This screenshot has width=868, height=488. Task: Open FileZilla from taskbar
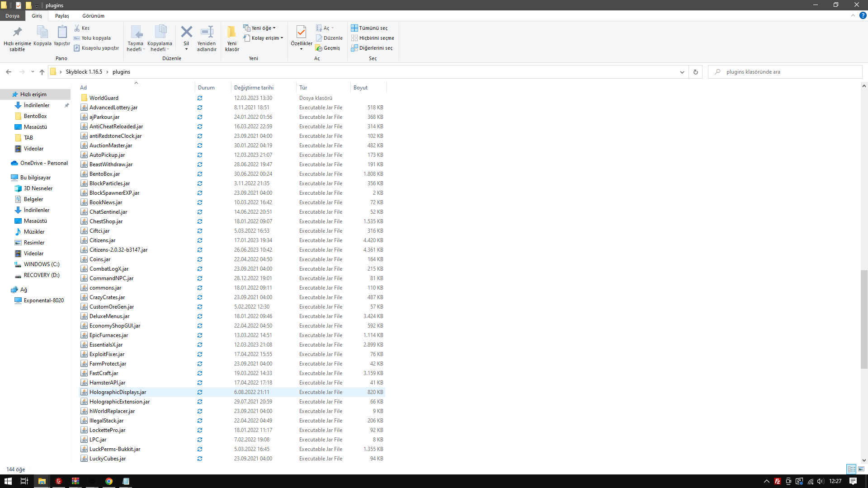58,481
